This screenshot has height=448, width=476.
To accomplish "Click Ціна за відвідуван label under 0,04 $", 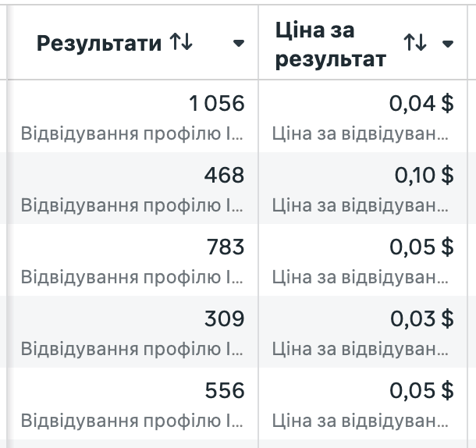I will click(x=360, y=133).
